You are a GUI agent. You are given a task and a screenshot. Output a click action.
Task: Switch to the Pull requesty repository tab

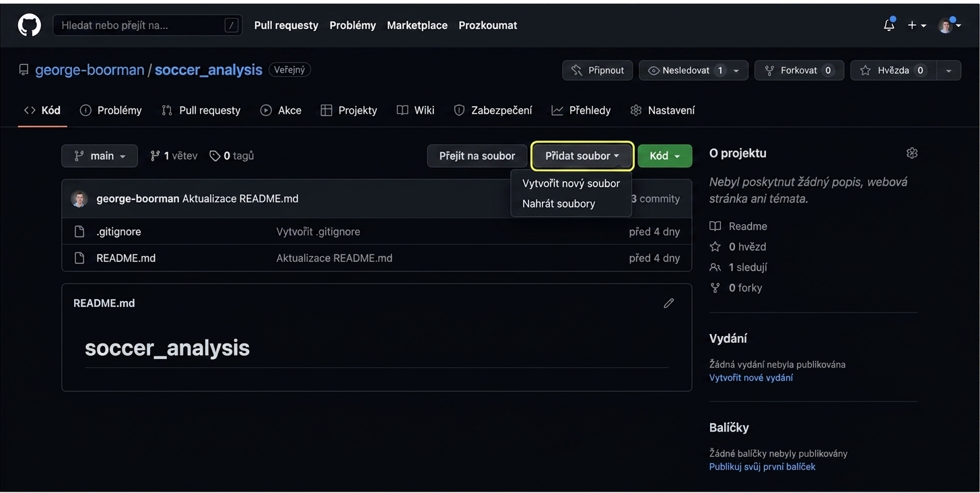201,110
